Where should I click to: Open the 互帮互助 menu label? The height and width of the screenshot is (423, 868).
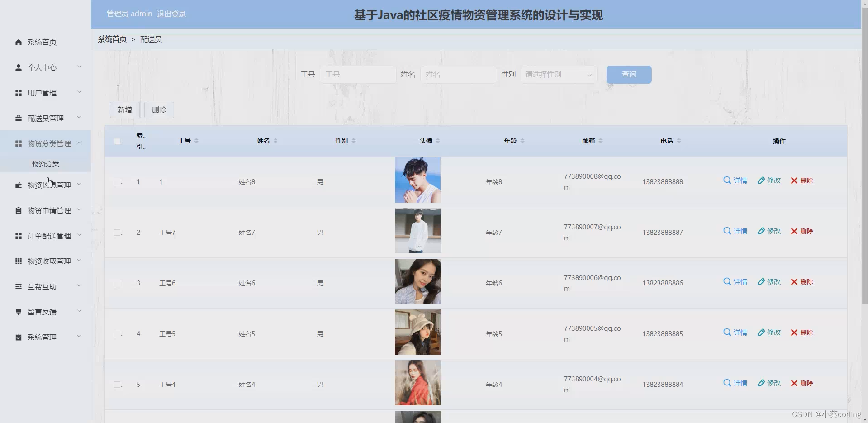(42, 286)
